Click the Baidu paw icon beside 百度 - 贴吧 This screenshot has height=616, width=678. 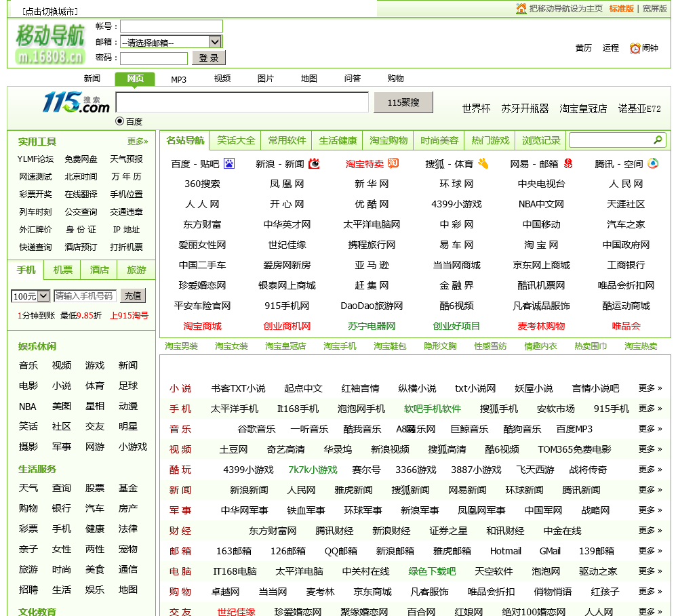pos(229,163)
